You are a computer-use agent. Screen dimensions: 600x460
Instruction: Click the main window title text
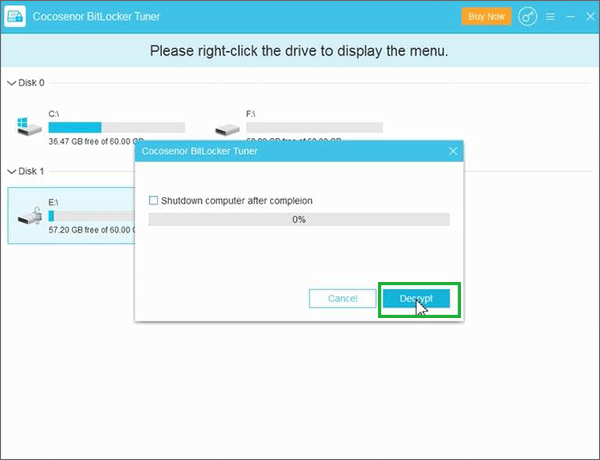(x=96, y=16)
